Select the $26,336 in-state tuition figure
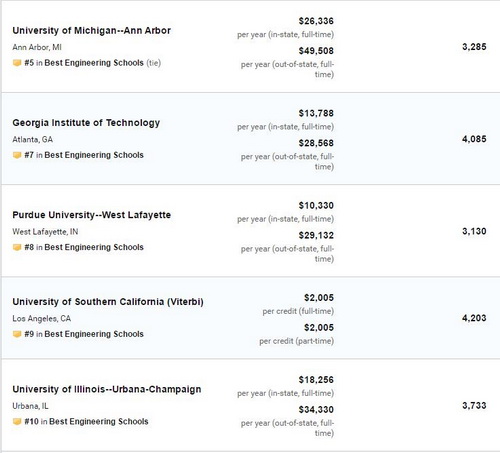Viewport: 500px width, 453px height. tap(316, 21)
